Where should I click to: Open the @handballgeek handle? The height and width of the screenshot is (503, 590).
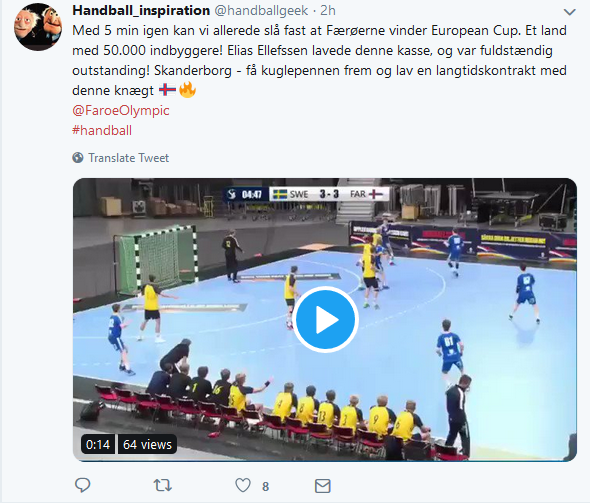coord(262,11)
